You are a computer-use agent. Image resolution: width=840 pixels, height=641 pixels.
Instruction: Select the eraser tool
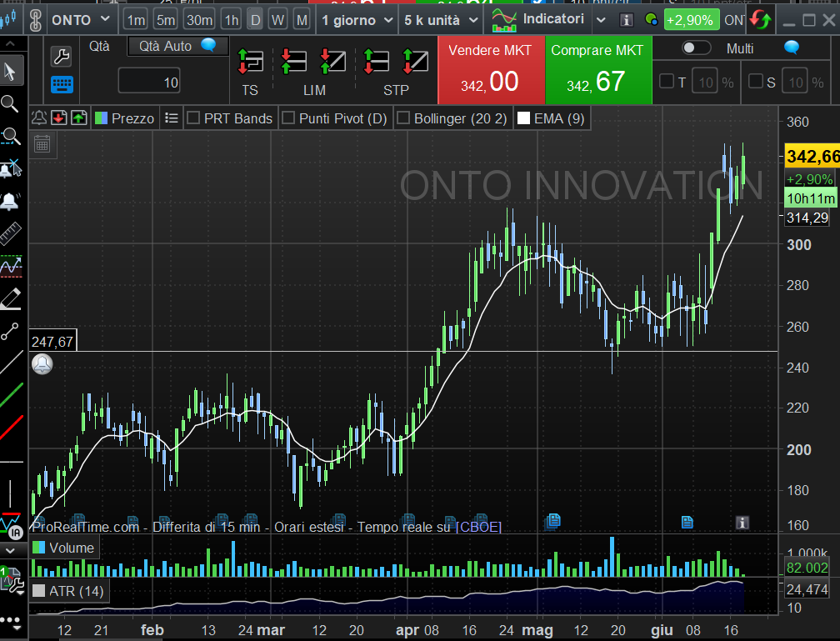[10, 298]
